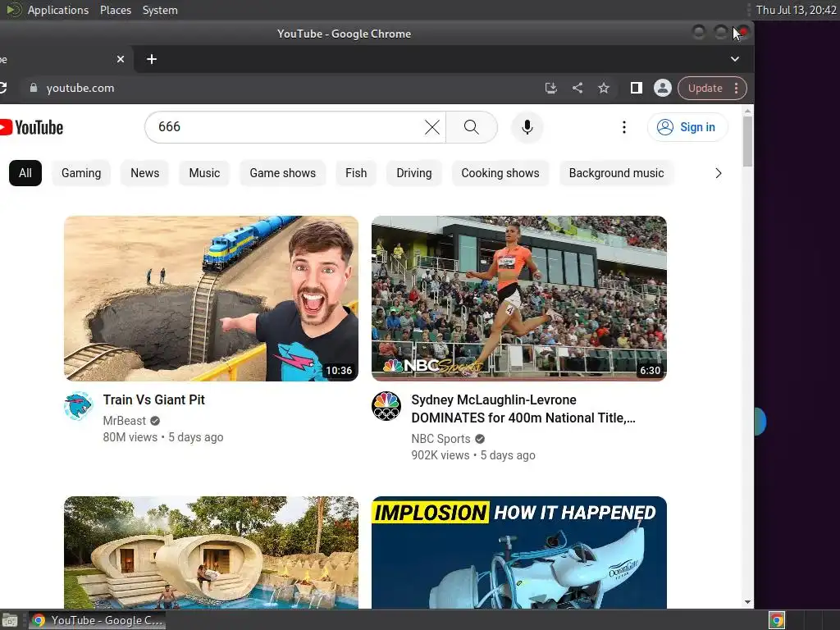This screenshot has height=630, width=840.
Task: Click 902K views text under NBC Sports
Action: [x=441, y=455]
